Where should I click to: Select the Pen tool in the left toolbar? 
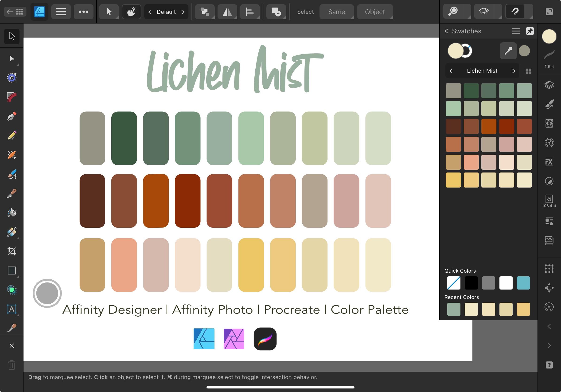coord(12,116)
